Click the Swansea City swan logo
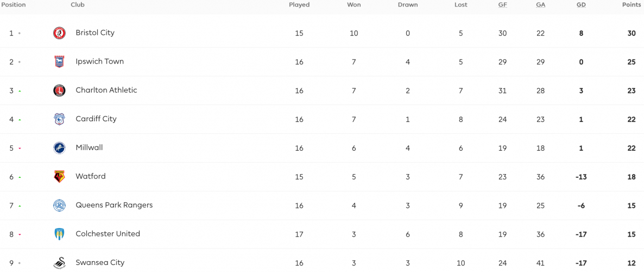The height and width of the screenshot is (272, 644). pos(59,263)
